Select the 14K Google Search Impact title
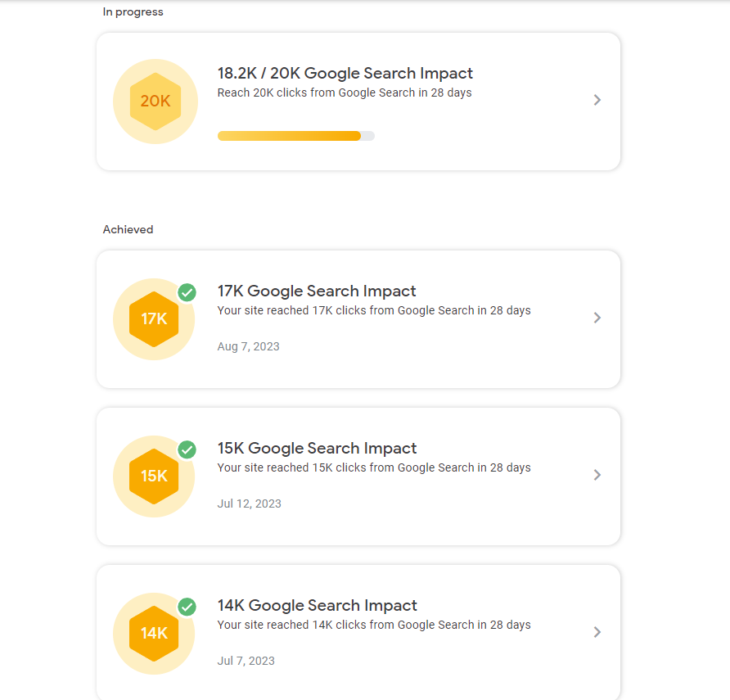The width and height of the screenshot is (730, 700). [x=317, y=606]
